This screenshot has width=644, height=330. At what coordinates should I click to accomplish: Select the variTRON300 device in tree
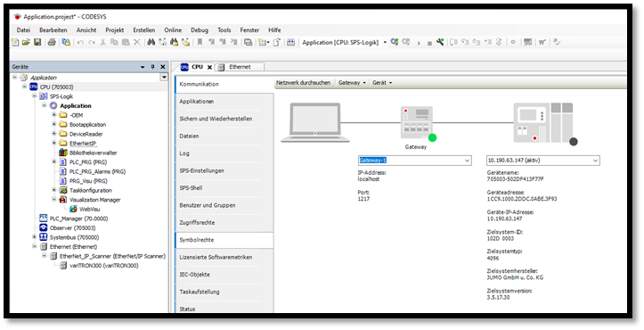[104, 266]
